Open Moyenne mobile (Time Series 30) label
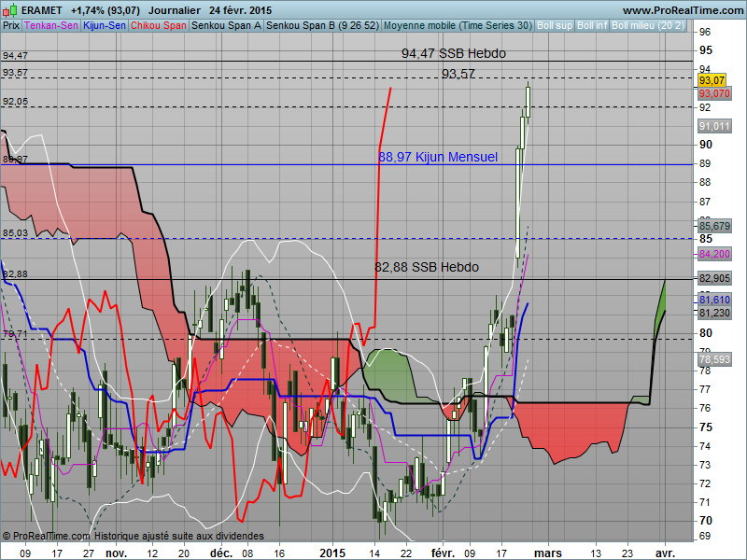This screenshot has width=747, height=560. click(x=458, y=26)
